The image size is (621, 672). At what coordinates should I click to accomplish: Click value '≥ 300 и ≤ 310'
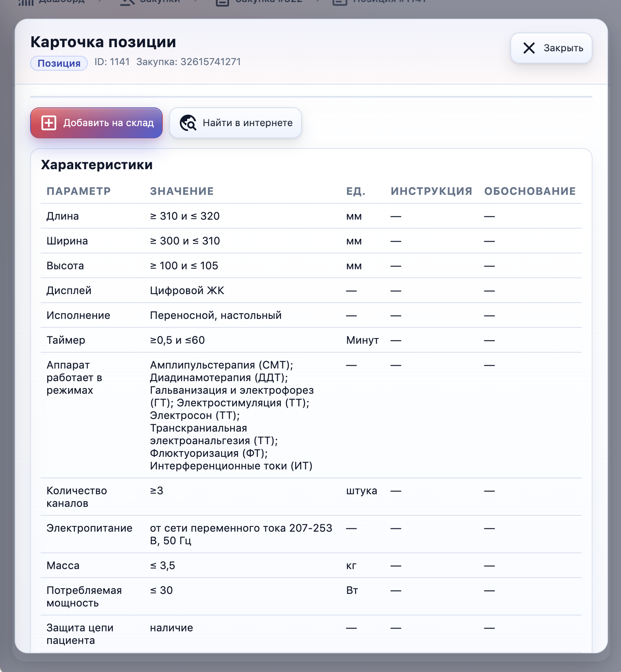pos(185,241)
